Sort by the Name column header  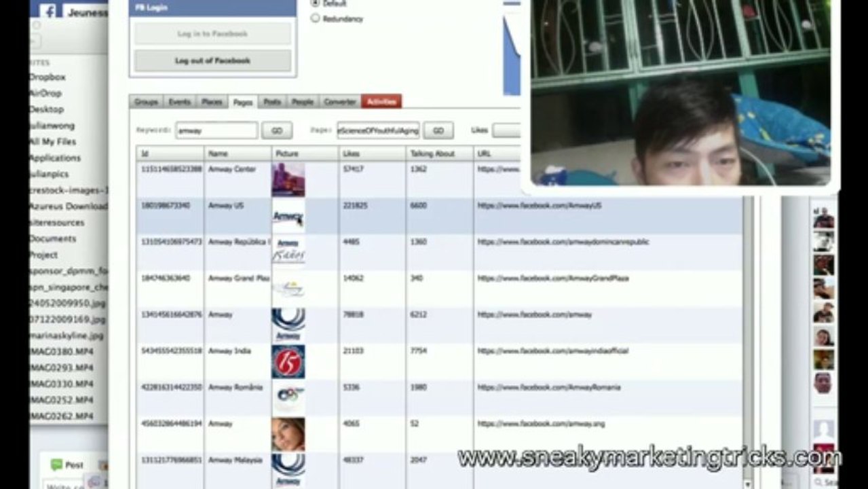click(238, 154)
